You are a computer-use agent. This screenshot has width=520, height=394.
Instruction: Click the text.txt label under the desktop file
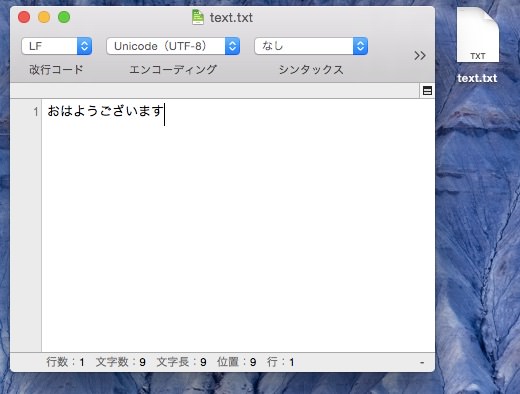[477, 78]
